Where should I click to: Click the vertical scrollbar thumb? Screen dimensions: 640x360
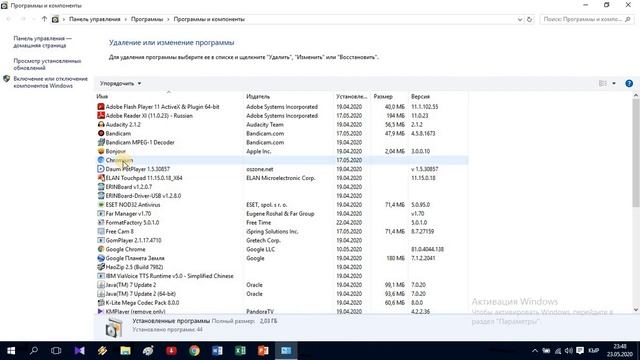(636, 154)
